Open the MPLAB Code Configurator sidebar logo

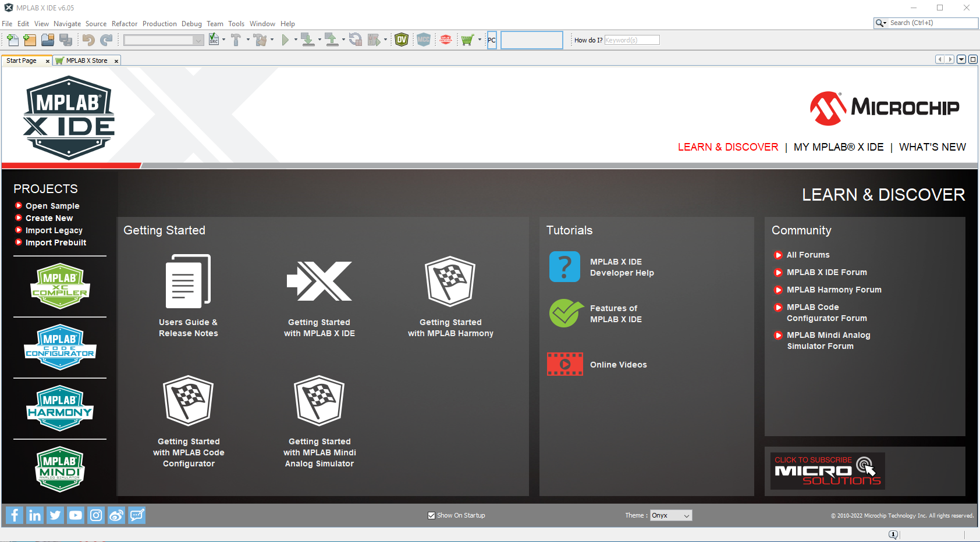(x=60, y=347)
